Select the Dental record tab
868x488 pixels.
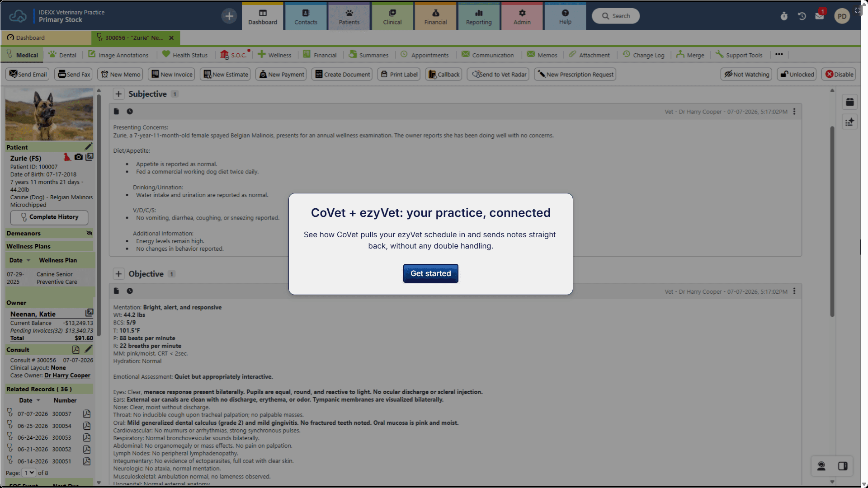point(62,55)
